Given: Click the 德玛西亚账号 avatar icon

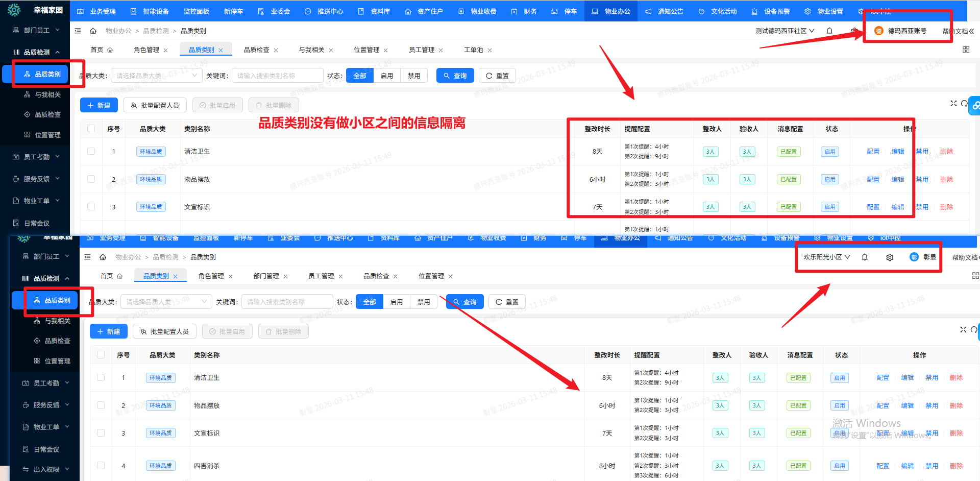Looking at the screenshot, I should click(x=879, y=31).
